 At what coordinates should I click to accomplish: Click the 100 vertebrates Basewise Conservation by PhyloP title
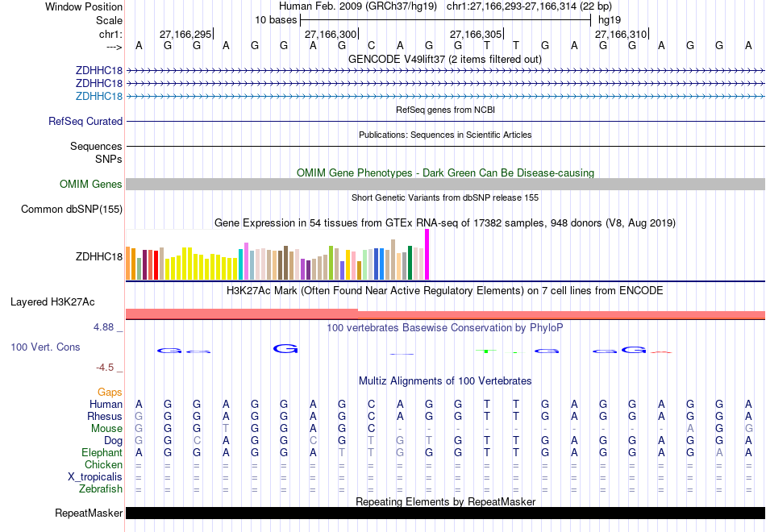pyautogui.click(x=444, y=328)
